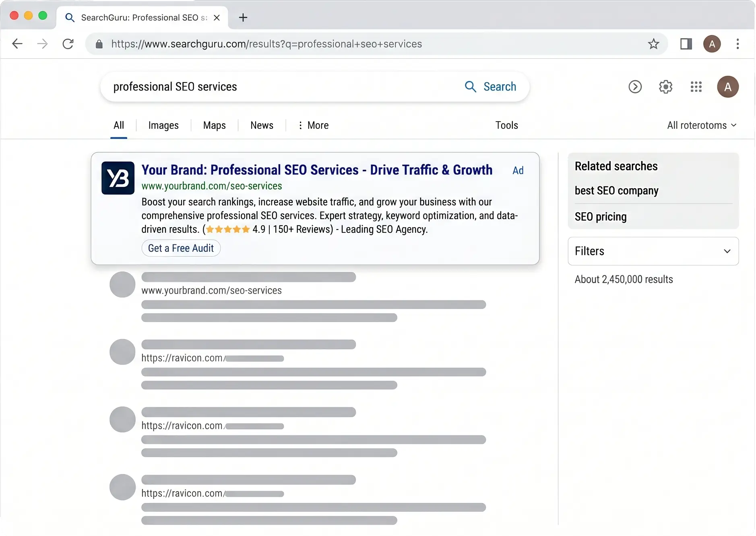The height and width of the screenshot is (536, 756).
Task: Open the browser profile avatar in toolbar
Action: (x=712, y=44)
